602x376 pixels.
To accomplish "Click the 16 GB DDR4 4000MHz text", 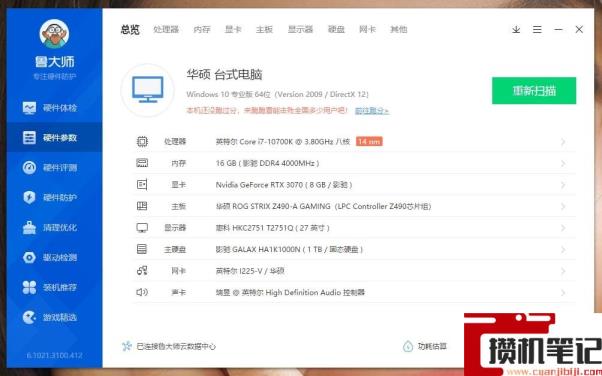I will point(268,163).
